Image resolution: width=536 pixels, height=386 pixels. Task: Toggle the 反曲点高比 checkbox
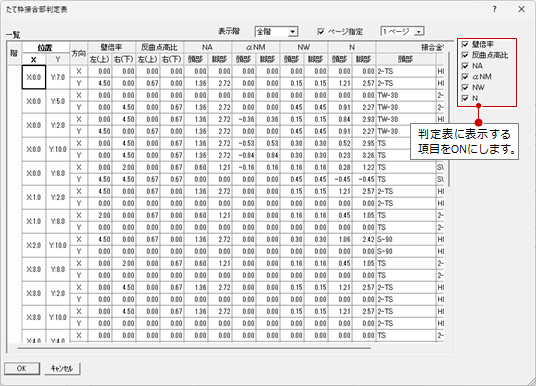coord(465,55)
